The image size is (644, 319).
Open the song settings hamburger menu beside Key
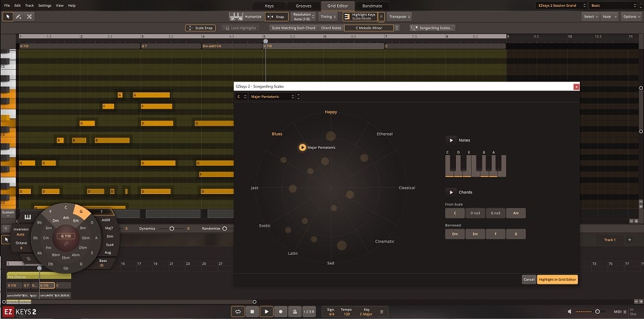pos(382,311)
